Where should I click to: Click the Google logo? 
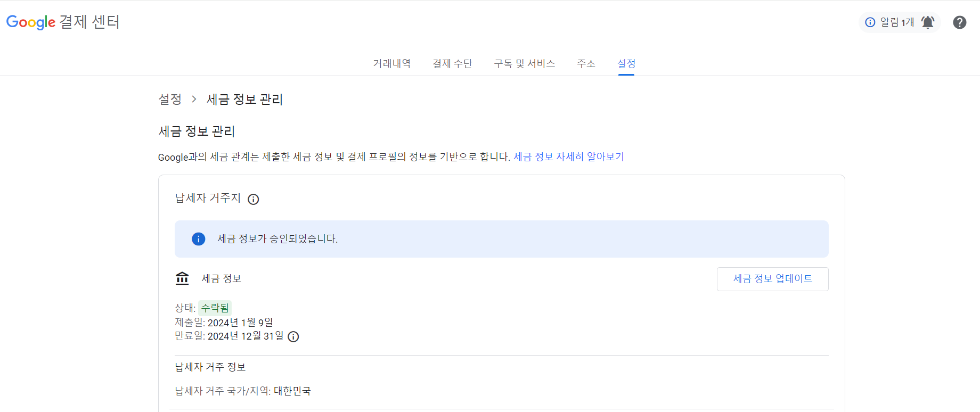click(30, 22)
